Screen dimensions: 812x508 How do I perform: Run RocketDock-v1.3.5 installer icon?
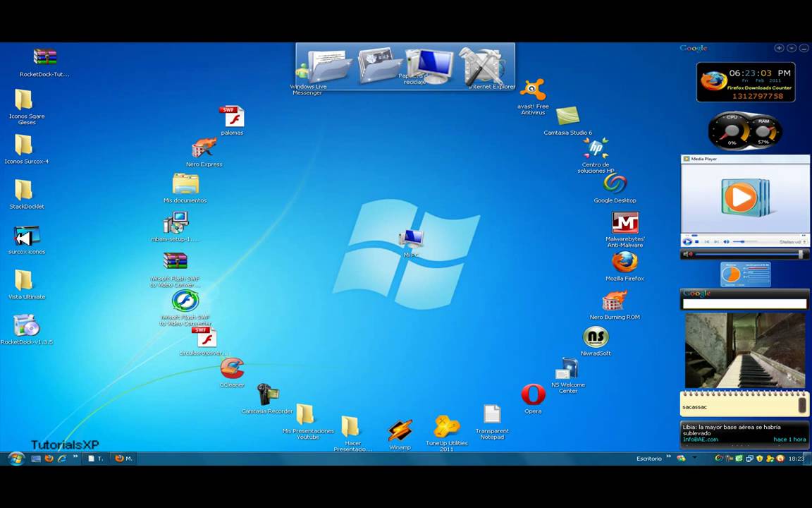click(26, 325)
